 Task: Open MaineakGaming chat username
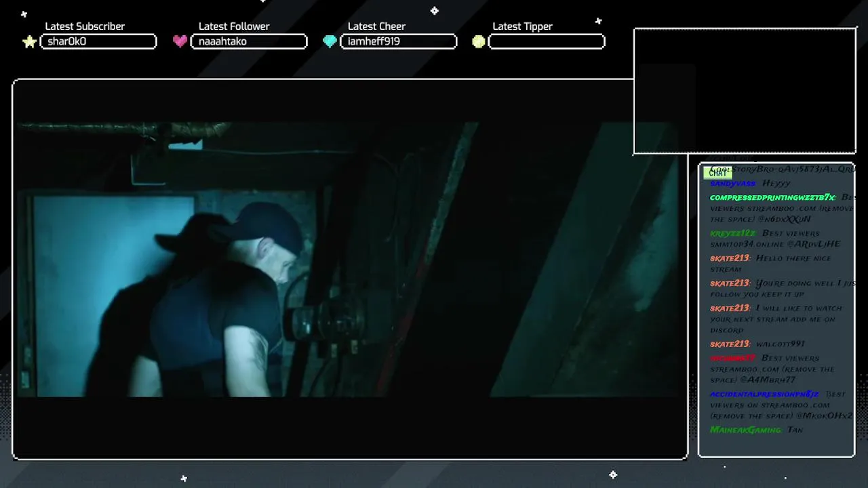point(745,430)
